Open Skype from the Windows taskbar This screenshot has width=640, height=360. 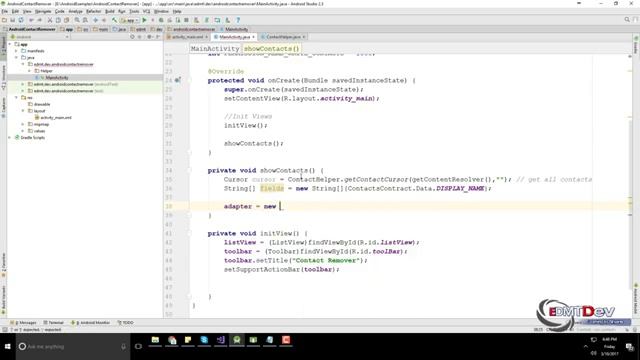(x=204, y=340)
